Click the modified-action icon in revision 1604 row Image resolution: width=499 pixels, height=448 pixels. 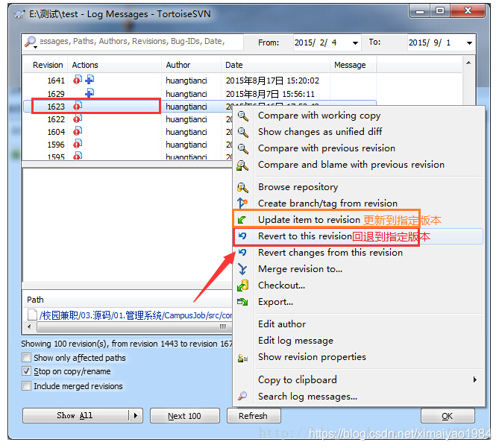(78, 131)
